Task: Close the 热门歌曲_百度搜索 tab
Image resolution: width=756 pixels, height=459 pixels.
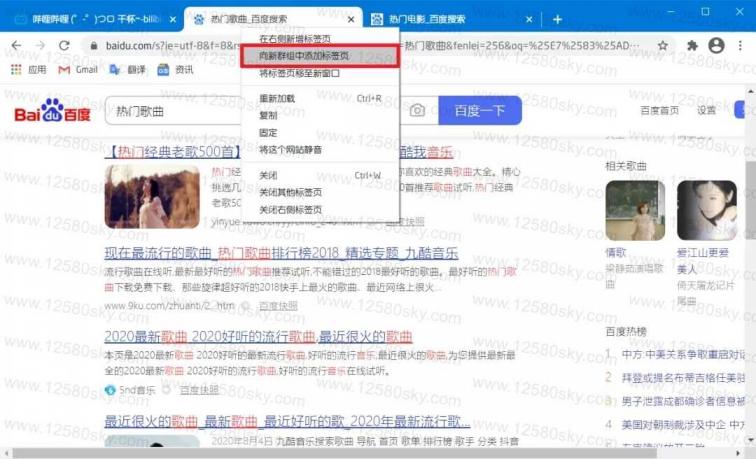Action: (x=351, y=19)
